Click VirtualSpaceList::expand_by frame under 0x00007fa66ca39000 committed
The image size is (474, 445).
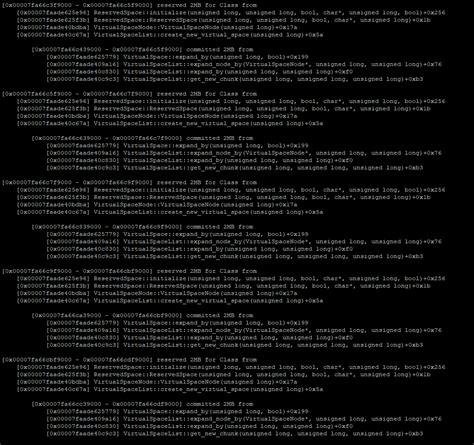click(x=200, y=338)
